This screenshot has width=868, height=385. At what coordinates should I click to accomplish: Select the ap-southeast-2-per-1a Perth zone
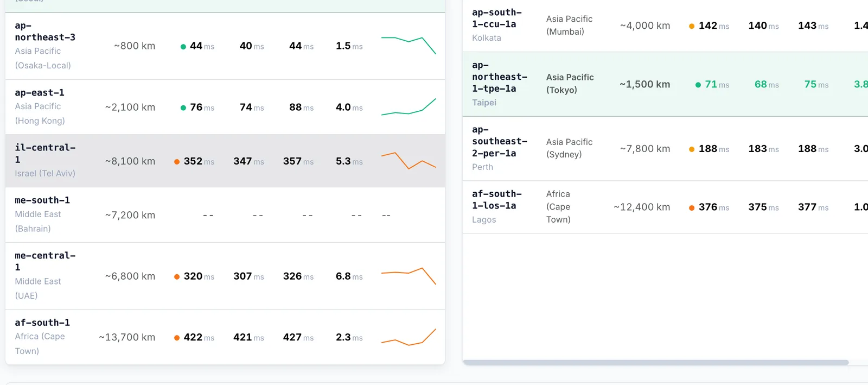point(500,148)
